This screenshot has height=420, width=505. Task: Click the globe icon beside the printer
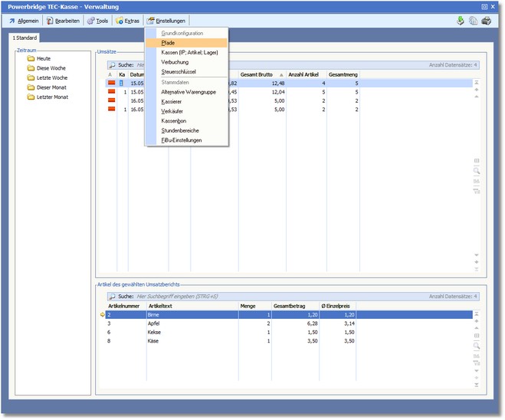[x=473, y=21]
